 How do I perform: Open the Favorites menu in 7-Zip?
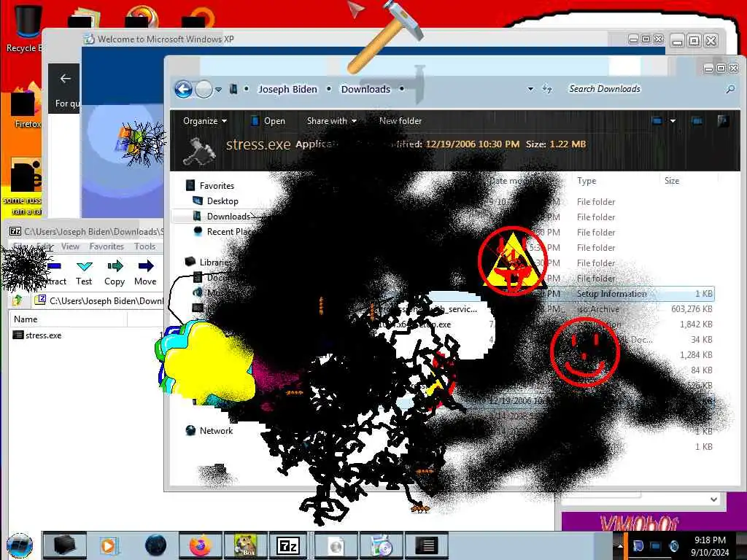pyautogui.click(x=107, y=246)
